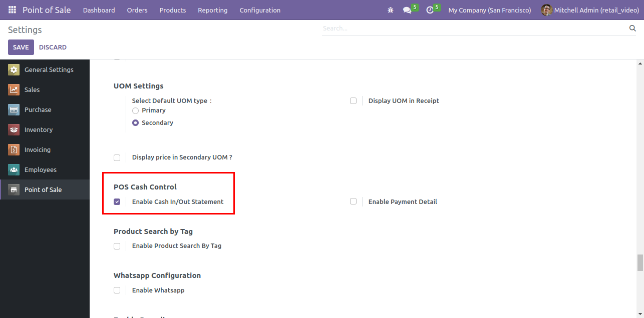Enable Display UOM in Receipt checkbox
The image size is (644, 318).
(353, 101)
